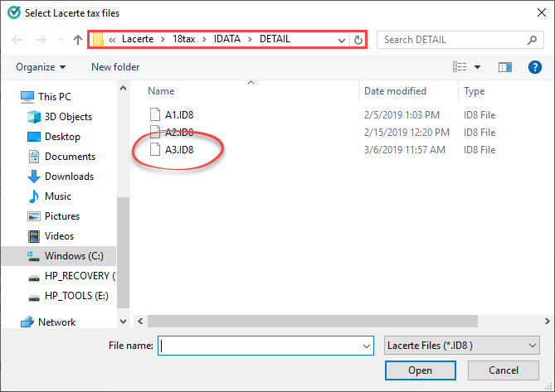Select Network in the navigation pane
The image size is (555, 392).
pyautogui.click(x=56, y=322)
